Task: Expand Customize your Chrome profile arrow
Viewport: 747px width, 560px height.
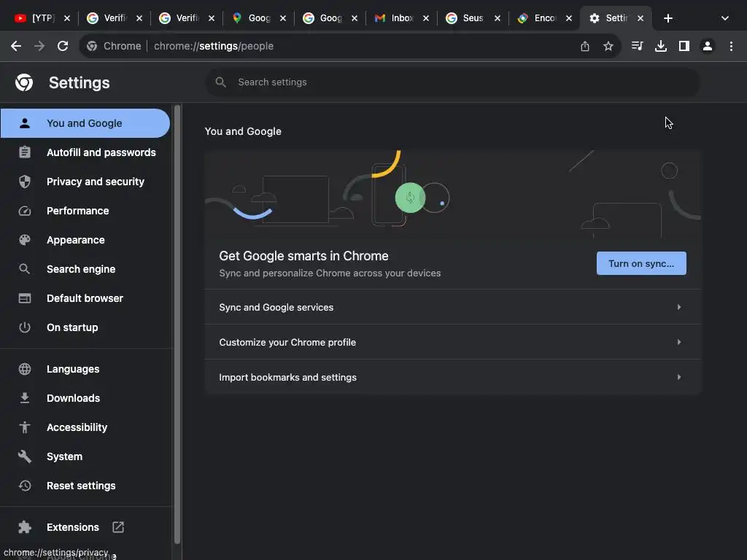Action: [679, 342]
